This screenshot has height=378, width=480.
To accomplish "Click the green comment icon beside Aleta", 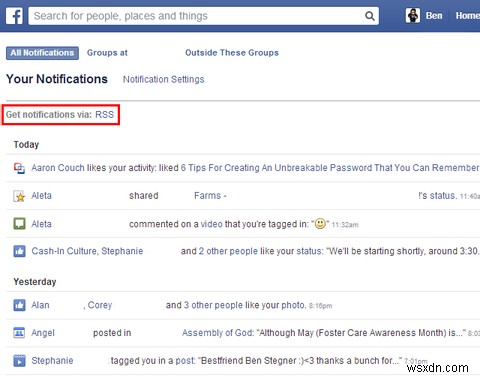I will (19, 224).
